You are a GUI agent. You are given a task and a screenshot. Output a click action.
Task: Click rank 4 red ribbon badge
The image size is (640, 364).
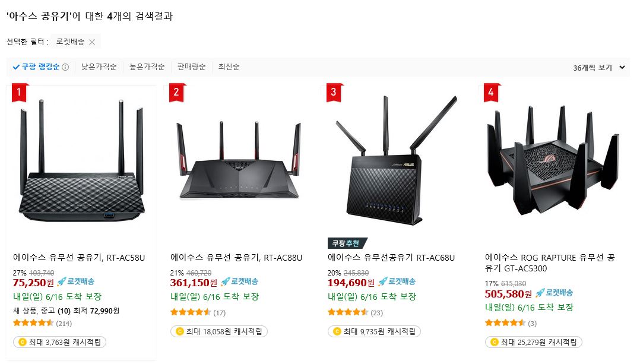pyautogui.click(x=491, y=92)
